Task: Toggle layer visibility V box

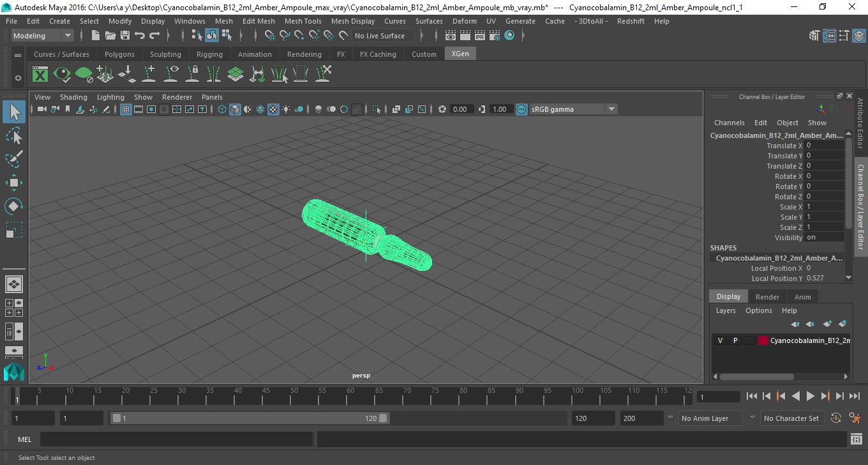Action: tap(720, 340)
